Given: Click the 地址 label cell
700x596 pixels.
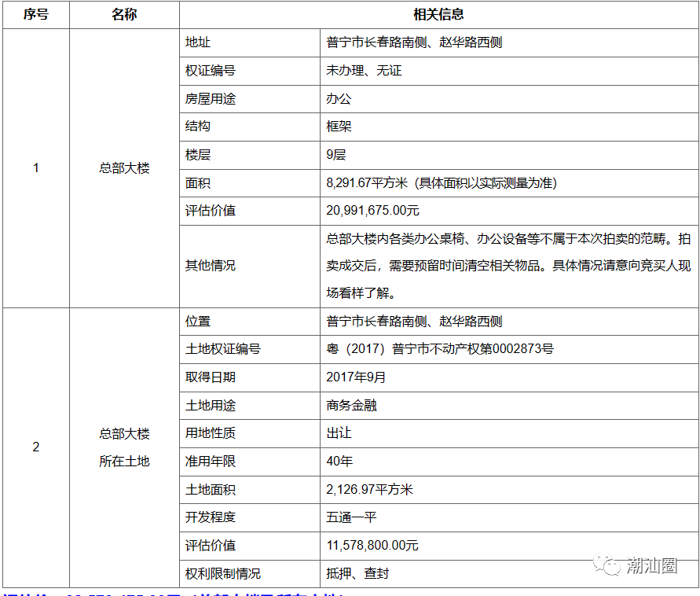Looking at the screenshot, I should coord(250,42).
